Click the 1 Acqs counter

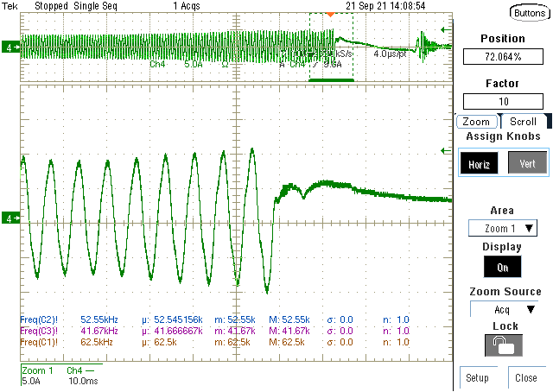[x=187, y=6]
